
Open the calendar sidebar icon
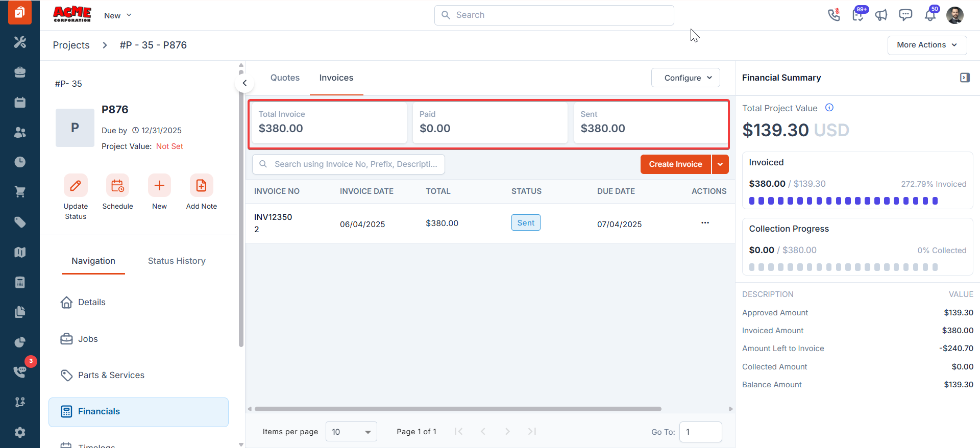(20, 102)
